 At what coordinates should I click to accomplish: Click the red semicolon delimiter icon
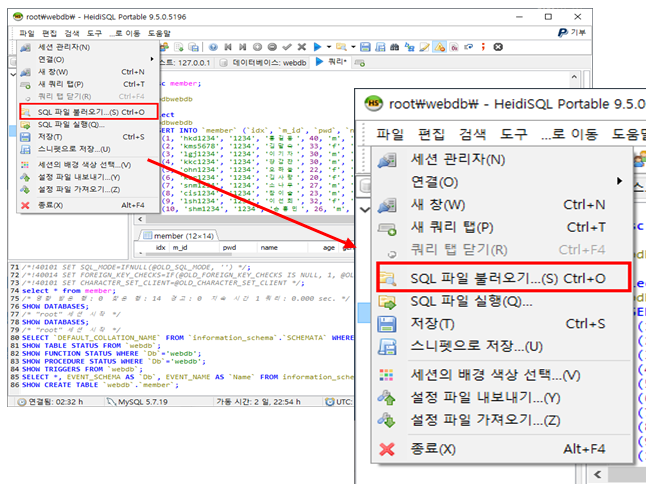pos(483,47)
